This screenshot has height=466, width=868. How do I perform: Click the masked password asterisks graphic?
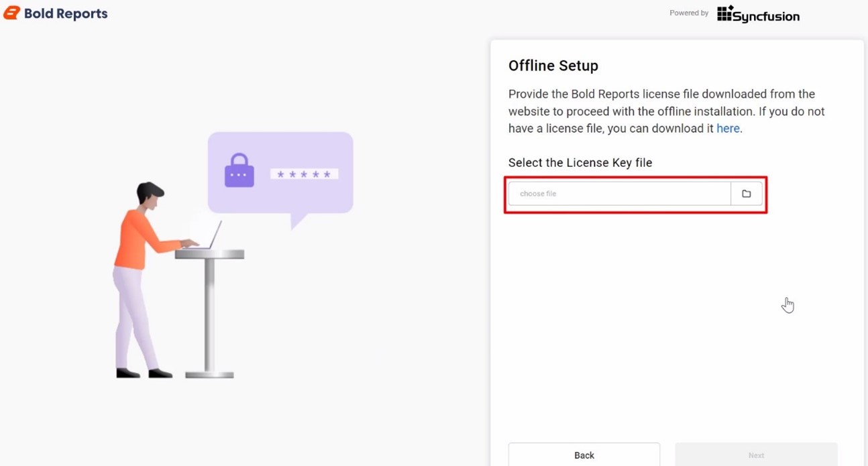304,174
